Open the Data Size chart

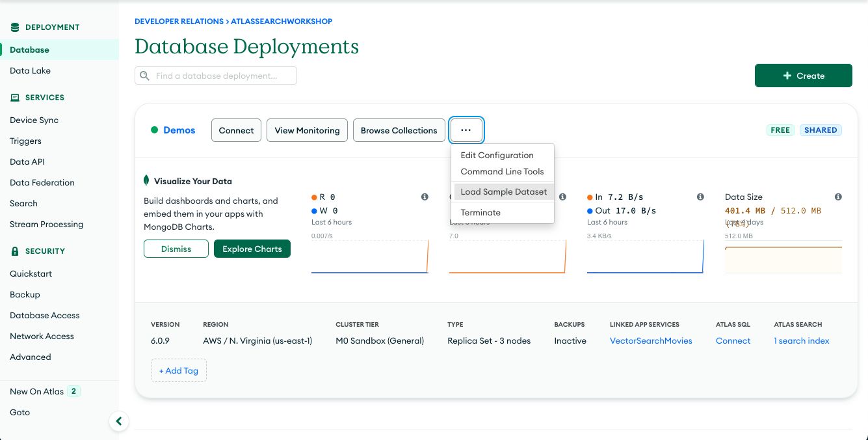pyautogui.click(x=783, y=256)
